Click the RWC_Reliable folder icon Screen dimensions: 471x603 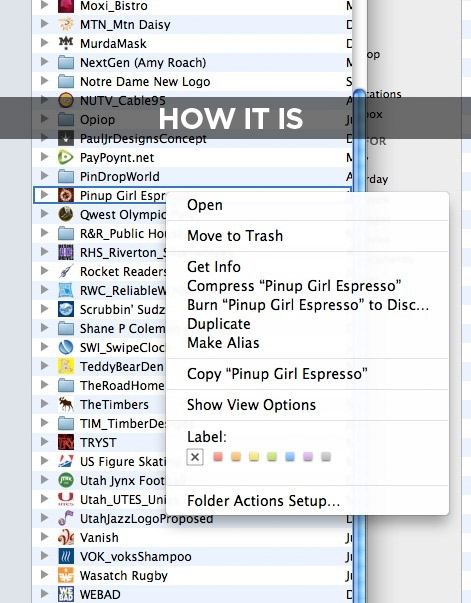[66, 290]
